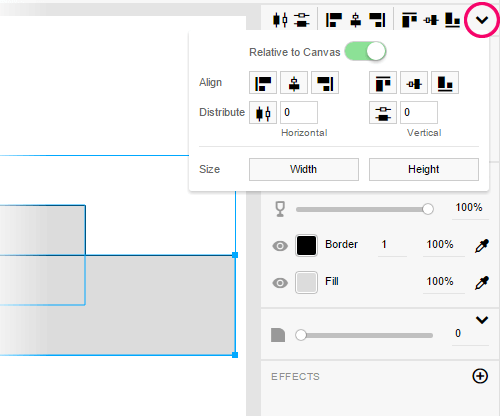Hide the Fill with eye icon

click(x=280, y=283)
